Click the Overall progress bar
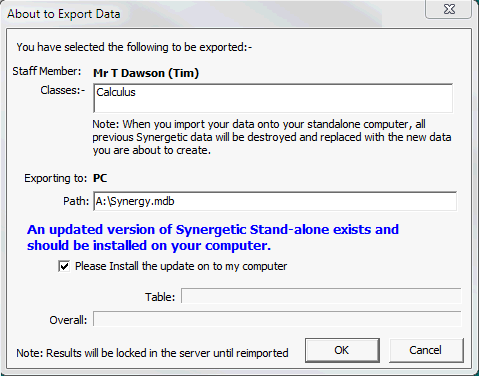Screen dimensions: 479x376 [x=277, y=319]
